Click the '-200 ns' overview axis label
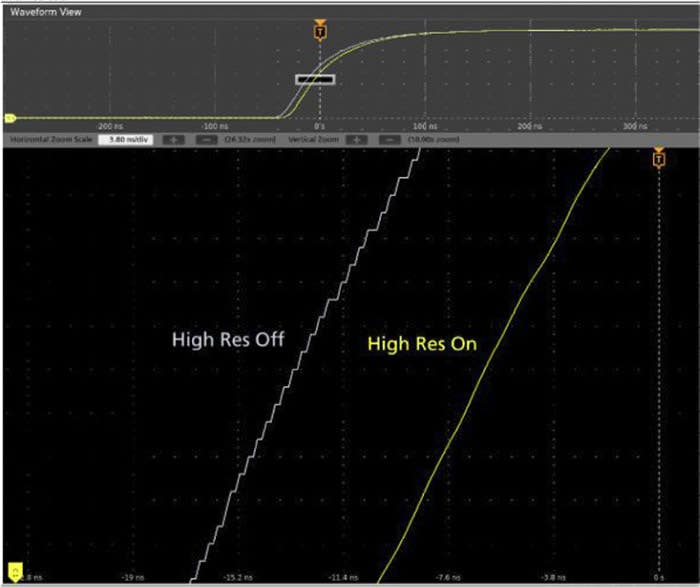Viewport: 700px width, 587px height. click(110, 126)
